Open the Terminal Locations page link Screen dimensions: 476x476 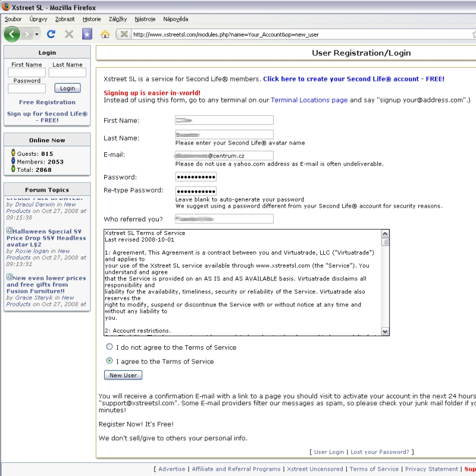[309, 100]
